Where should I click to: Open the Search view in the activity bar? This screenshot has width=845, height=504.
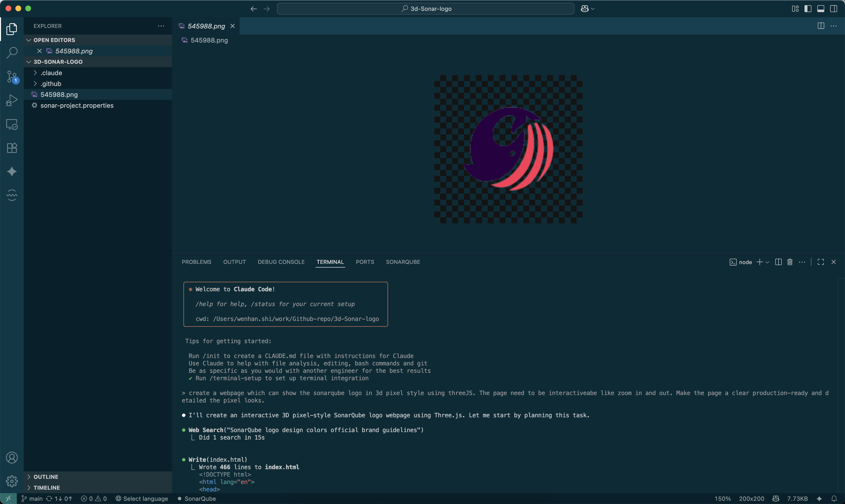click(x=12, y=53)
